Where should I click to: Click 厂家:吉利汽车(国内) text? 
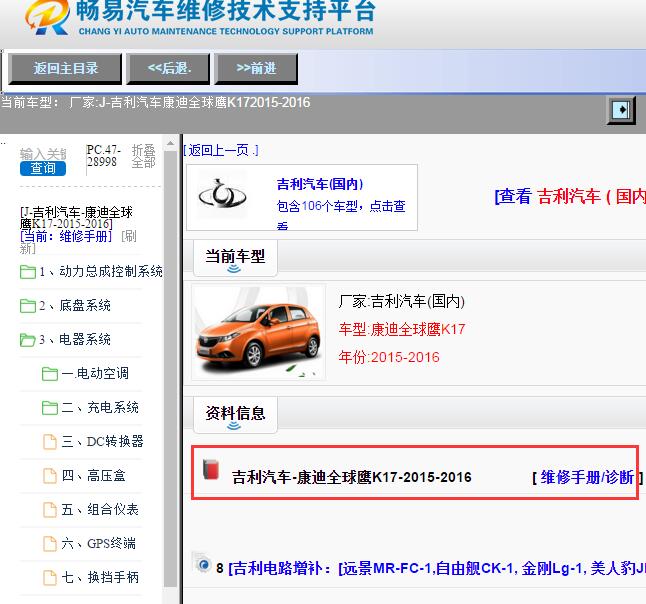pyautogui.click(x=402, y=301)
